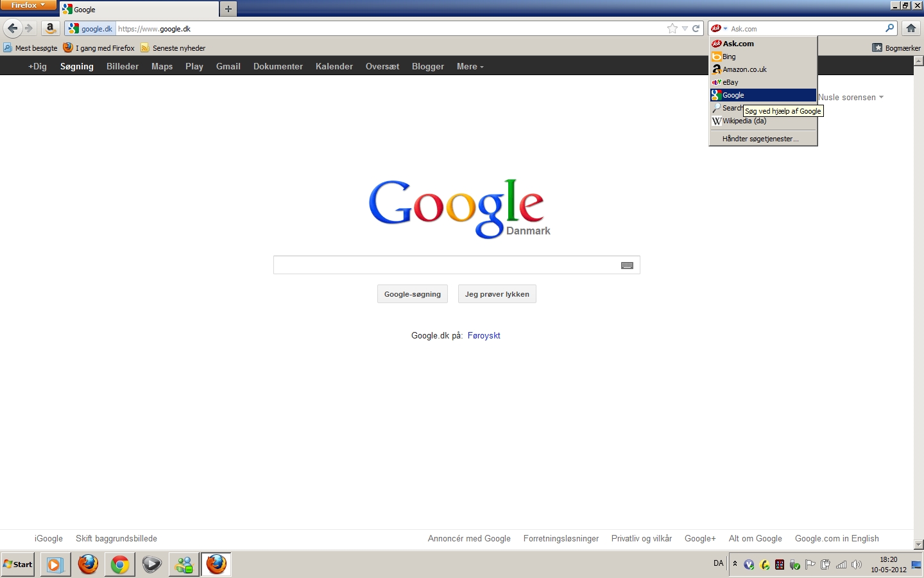The image size is (924, 578).
Task: Click iGoogle footer link
Action: point(49,539)
